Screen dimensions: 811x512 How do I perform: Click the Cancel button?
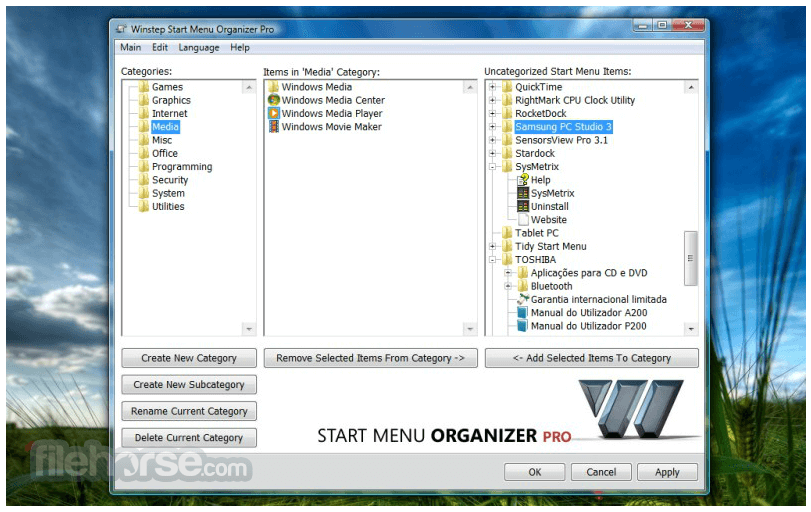tap(601, 472)
